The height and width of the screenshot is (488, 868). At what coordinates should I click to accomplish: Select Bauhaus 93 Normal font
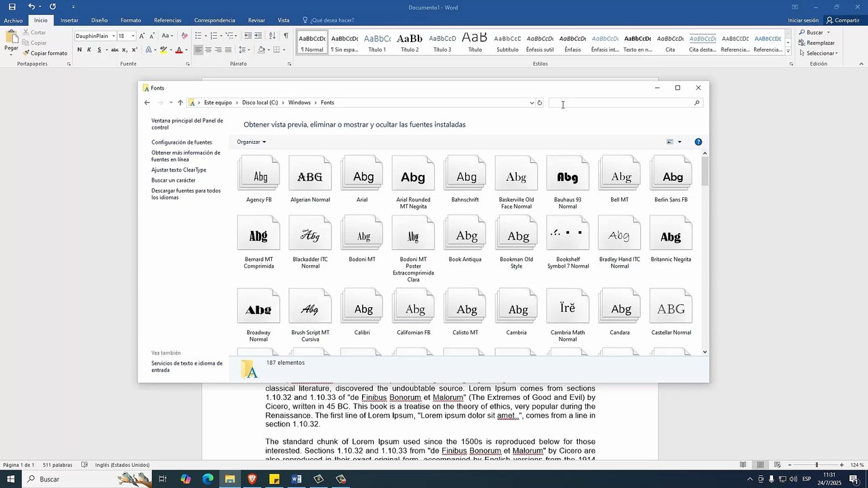coord(568,182)
